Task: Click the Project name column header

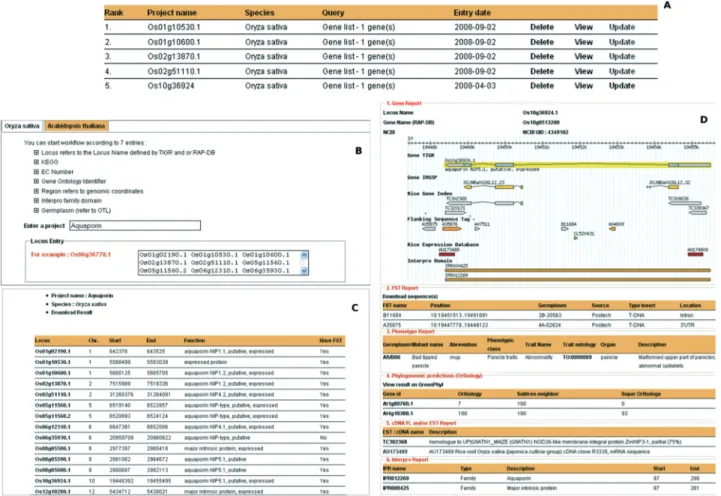Action: (x=172, y=13)
